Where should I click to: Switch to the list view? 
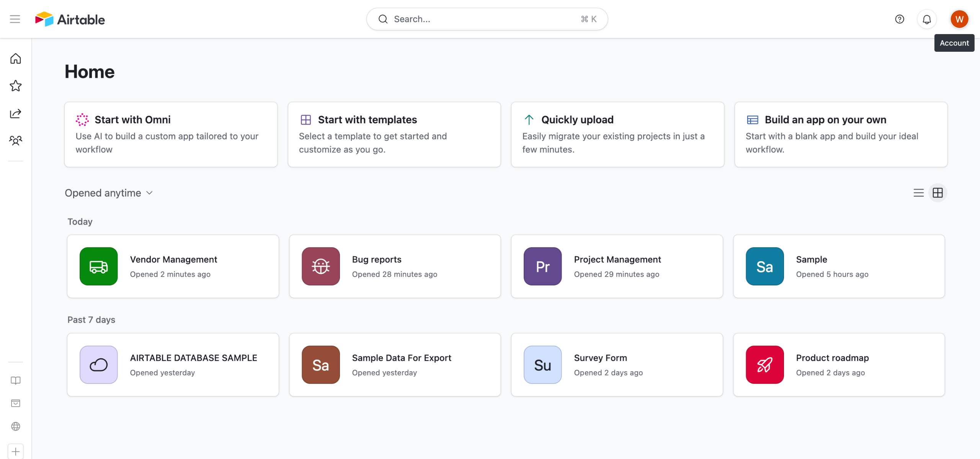(x=918, y=193)
